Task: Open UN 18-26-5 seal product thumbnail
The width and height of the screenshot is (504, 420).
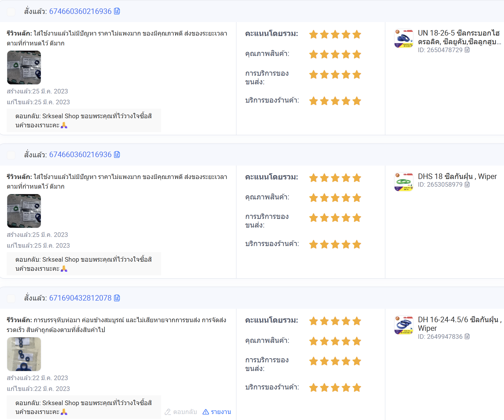Action: [404, 38]
